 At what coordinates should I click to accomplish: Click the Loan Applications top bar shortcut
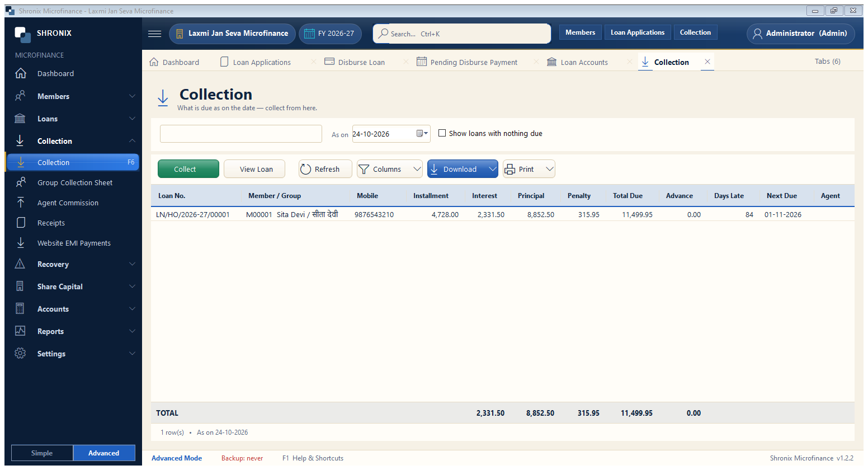pos(638,32)
